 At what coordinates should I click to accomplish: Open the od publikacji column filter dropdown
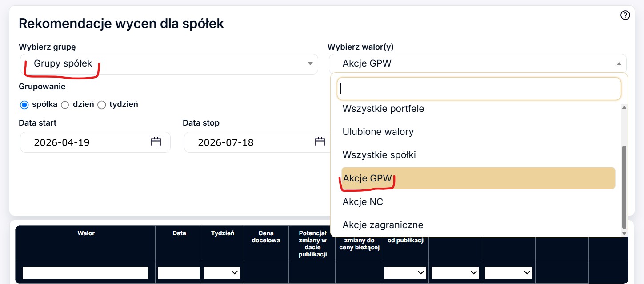click(x=405, y=272)
